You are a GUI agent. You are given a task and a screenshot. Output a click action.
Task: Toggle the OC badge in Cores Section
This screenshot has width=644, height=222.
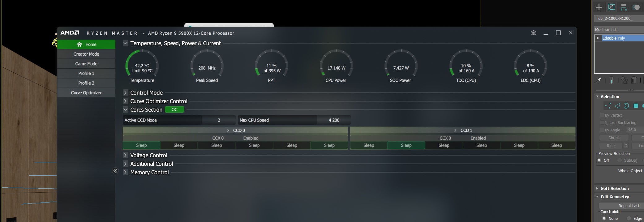click(x=174, y=109)
